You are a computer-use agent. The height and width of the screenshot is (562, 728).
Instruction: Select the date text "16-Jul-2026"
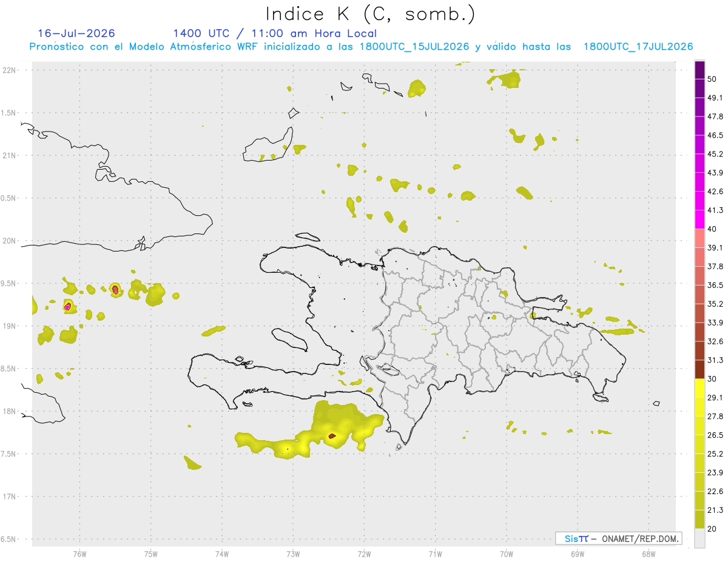click(76, 33)
